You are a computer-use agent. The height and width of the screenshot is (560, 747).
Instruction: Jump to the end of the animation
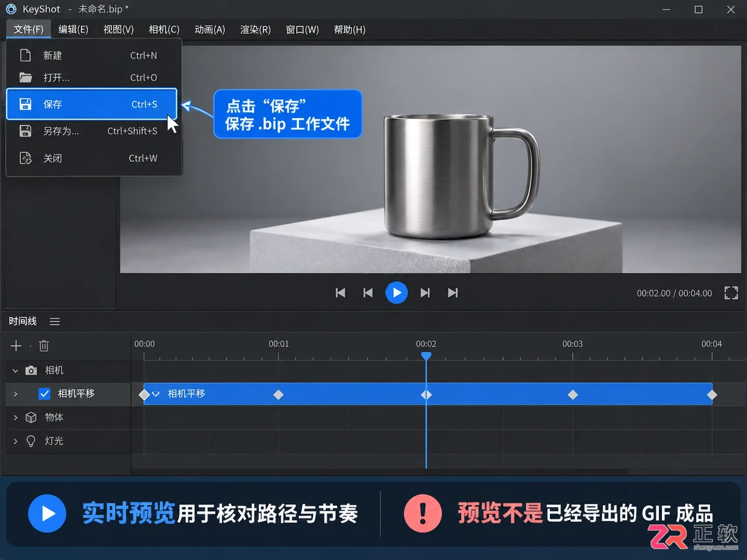point(453,293)
